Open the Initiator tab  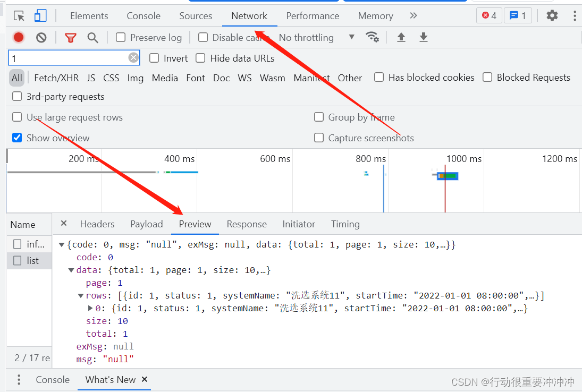point(299,224)
